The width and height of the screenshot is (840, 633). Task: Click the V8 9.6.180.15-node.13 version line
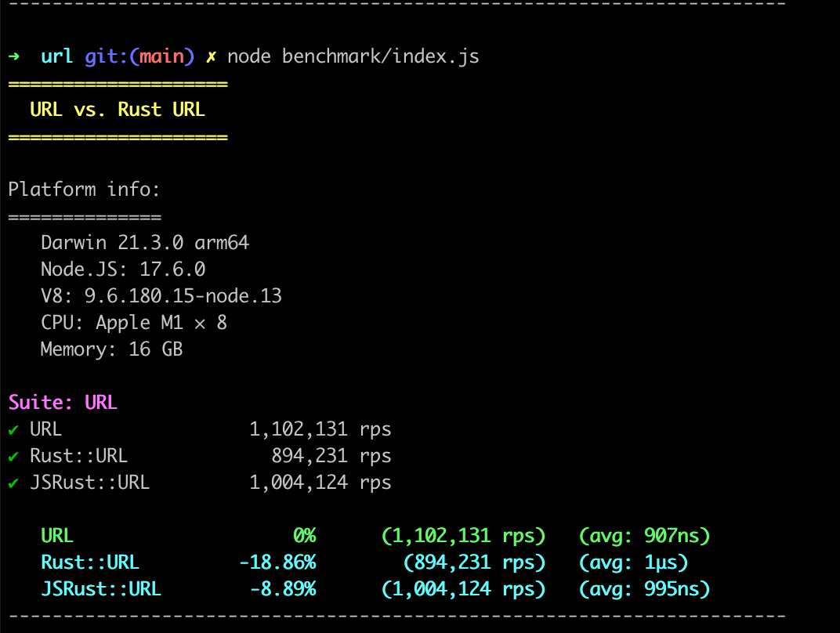161,296
